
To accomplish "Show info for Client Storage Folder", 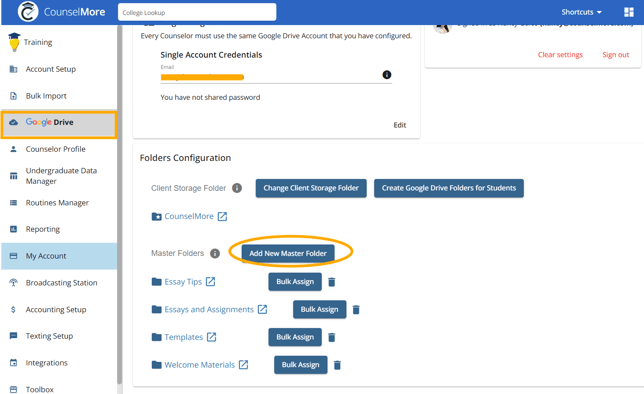I will [x=237, y=188].
